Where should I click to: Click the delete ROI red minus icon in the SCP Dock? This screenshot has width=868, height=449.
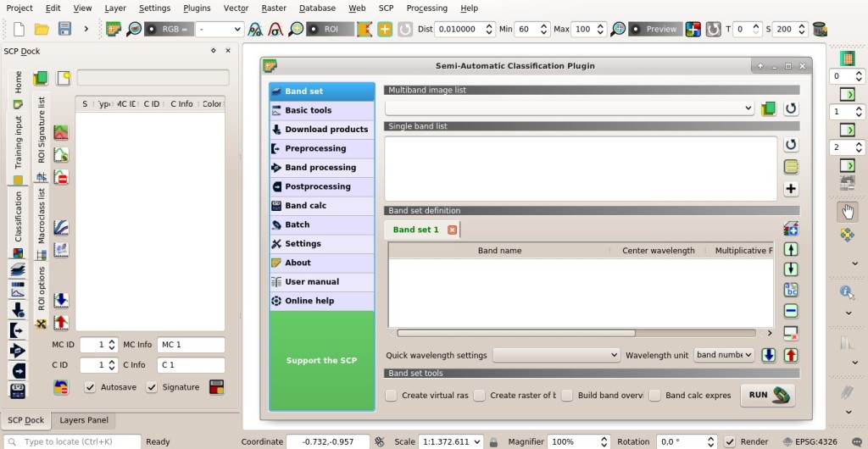point(61,178)
